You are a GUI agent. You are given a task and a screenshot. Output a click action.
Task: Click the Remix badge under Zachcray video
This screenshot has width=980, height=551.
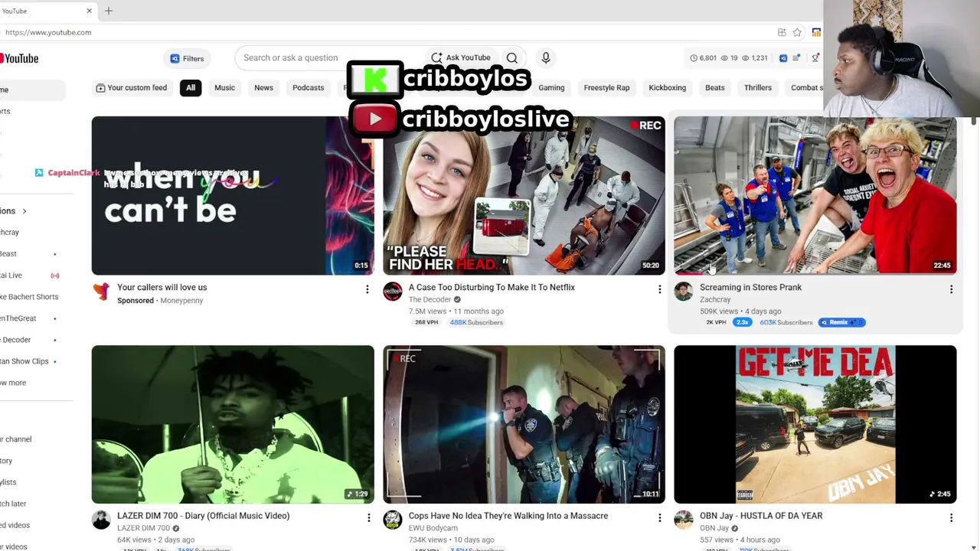pos(841,322)
